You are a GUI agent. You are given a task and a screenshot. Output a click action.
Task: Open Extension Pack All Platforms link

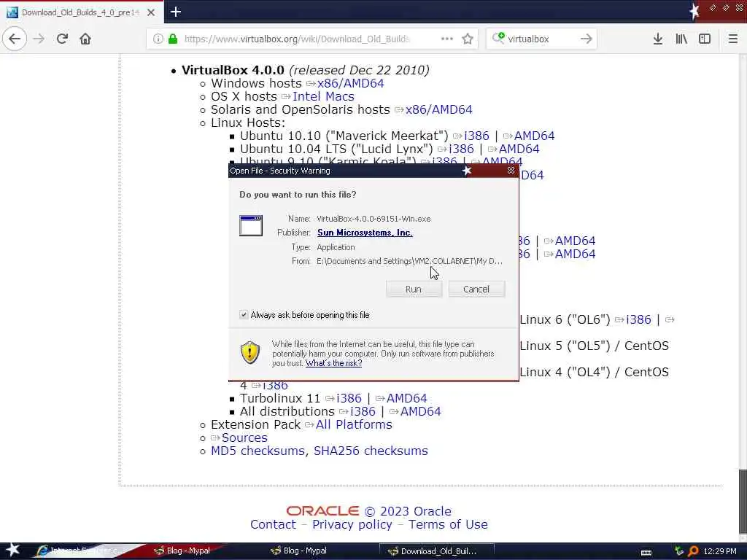coord(354,425)
